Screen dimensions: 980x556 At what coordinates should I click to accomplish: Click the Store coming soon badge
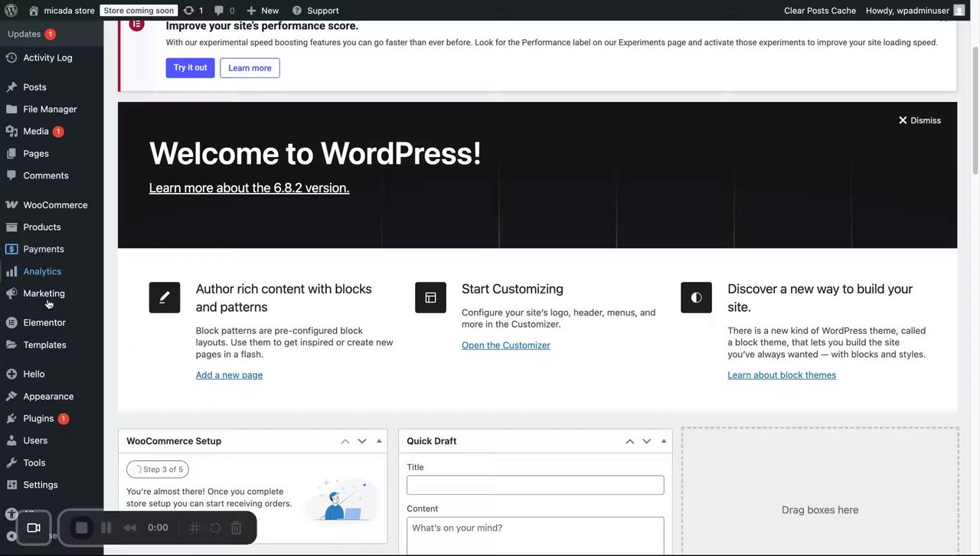139,11
